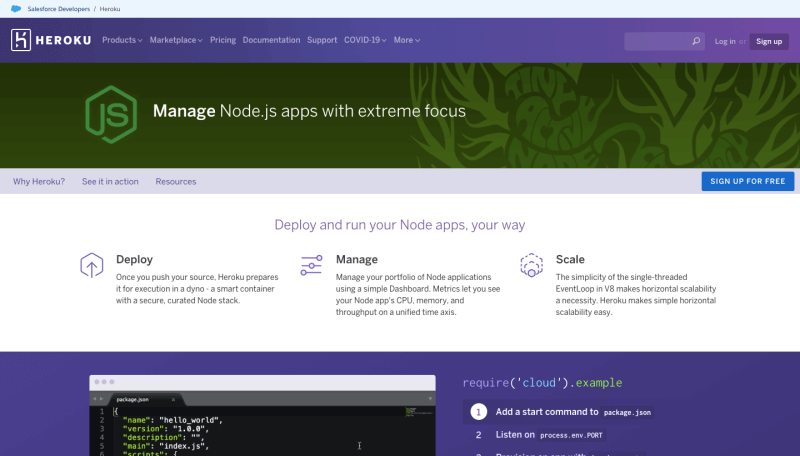Screen dimensions: 800x456
Task: Click the Sign up button in header
Action: (769, 41)
